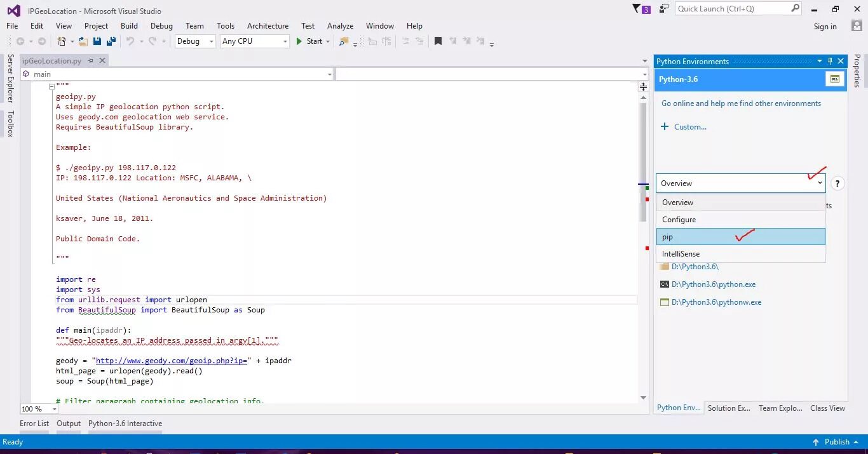
Task: Save the current file with single disk icon
Action: (x=97, y=41)
